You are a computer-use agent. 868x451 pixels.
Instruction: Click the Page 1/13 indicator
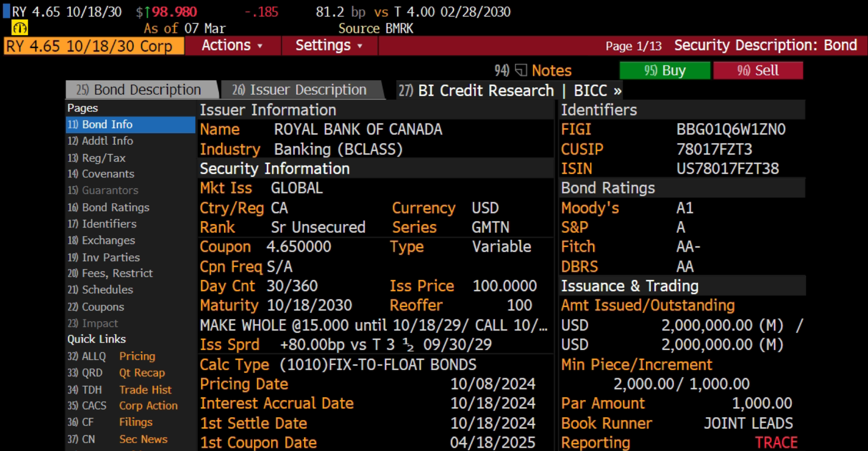[633, 46]
